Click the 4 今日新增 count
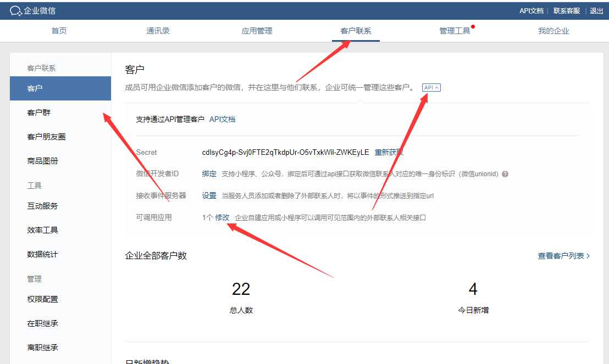Screen dimensions: 609x364 click(473, 289)
